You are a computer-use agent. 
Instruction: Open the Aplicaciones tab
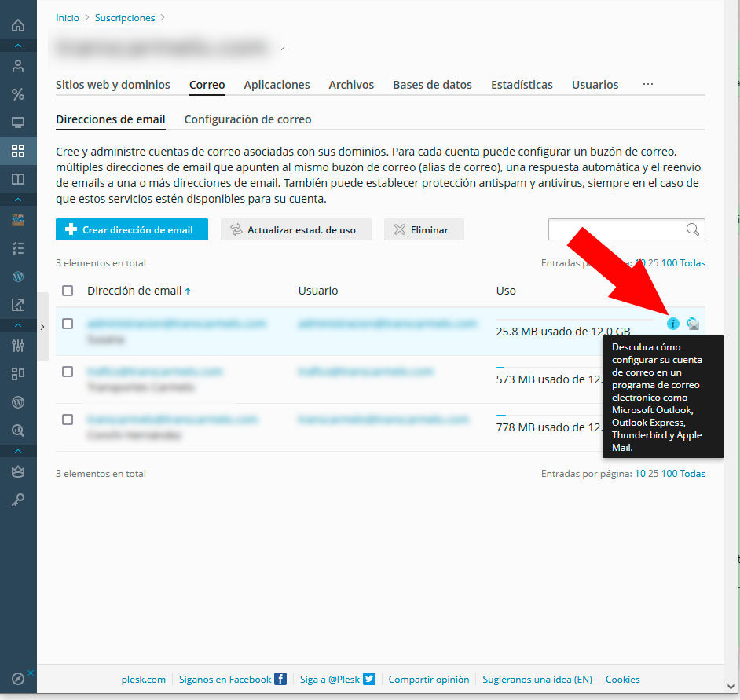tap(277, 85)
